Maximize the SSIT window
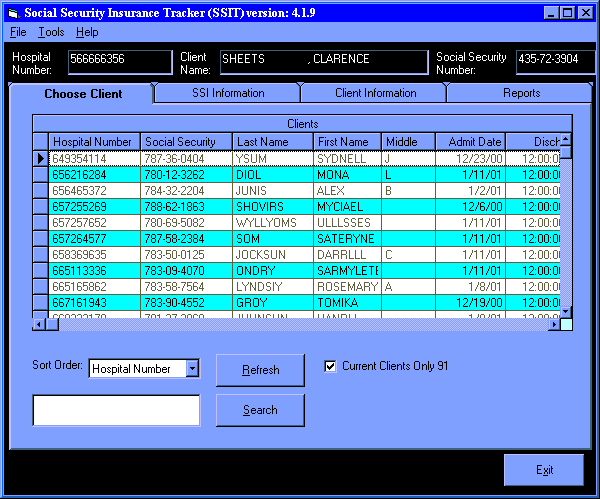The width and height of the screenshot is (600, 499). tap(567, 13)
